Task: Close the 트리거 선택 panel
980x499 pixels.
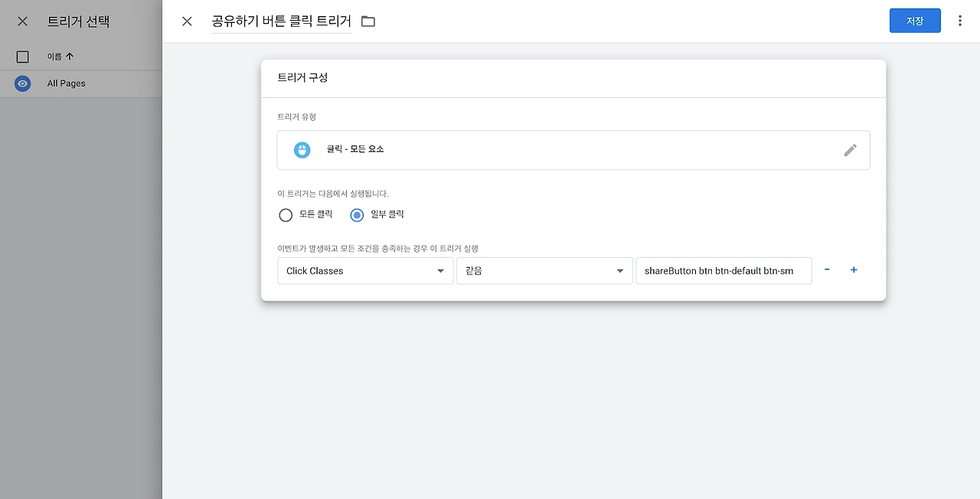Action: [22, 21]
